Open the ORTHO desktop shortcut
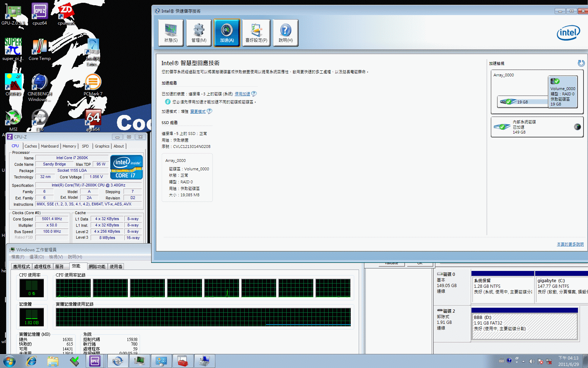 pos(13,85)
